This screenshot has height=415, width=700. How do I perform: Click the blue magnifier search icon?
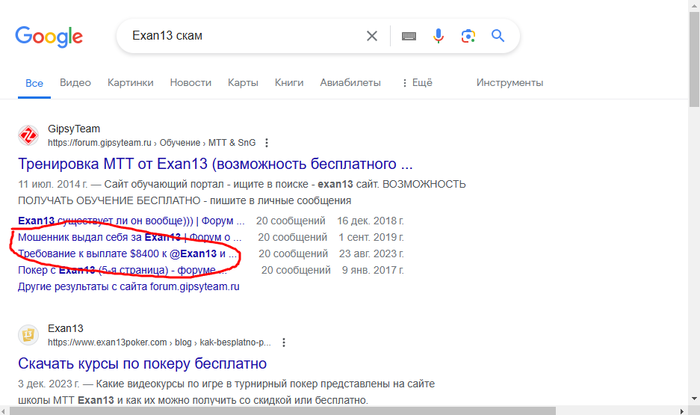(498, 36)
